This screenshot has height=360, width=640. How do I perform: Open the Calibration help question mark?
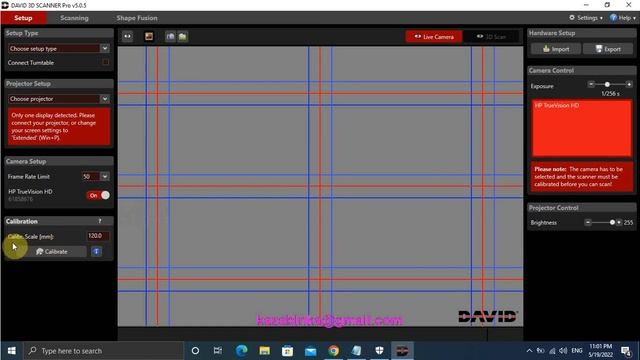100,221
